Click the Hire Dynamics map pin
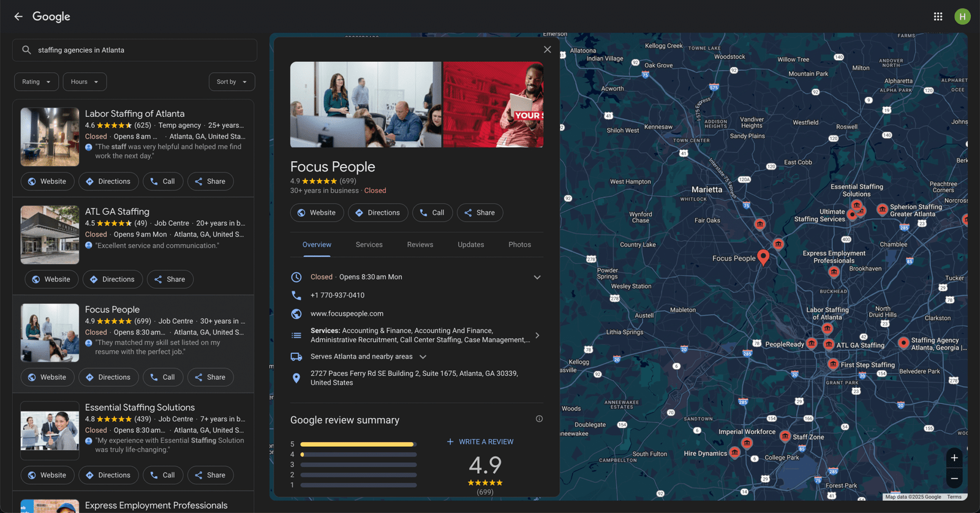The width and height of the screenshot is (980, 513). click(x=734, y=453)
